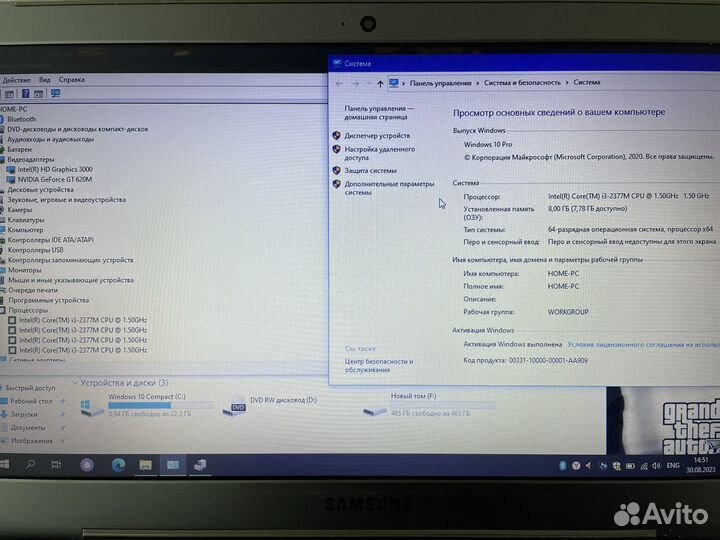
Task: Open Task View on the taskbar
Action: click(56, 465)
